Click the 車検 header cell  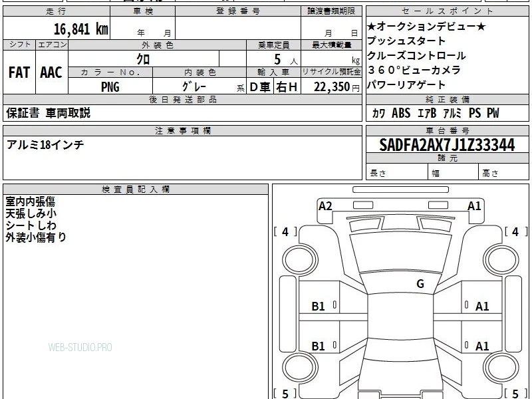143,11
